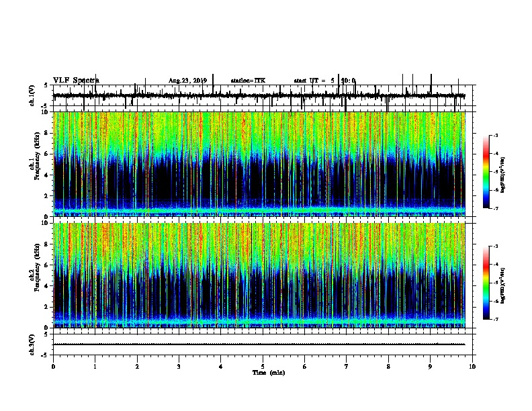Click the "-7" tick on ch.1 colorbar
The height and width of the screenshot is (411, 532).
[495, 208]
